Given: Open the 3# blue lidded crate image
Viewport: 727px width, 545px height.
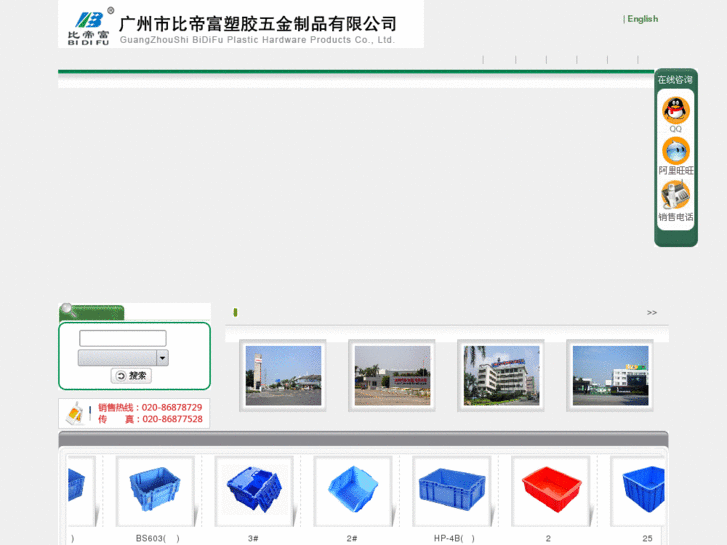Looking at the screenshot, I should click(254, 491).
